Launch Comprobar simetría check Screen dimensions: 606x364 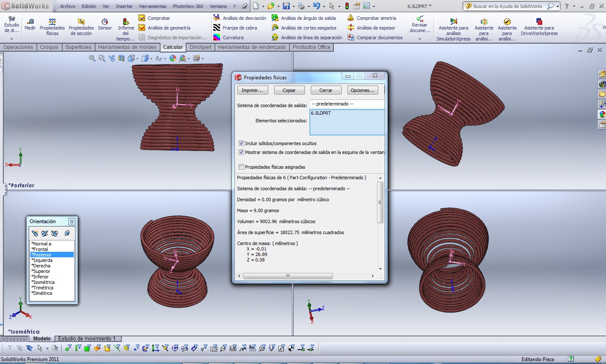point(372,18)
